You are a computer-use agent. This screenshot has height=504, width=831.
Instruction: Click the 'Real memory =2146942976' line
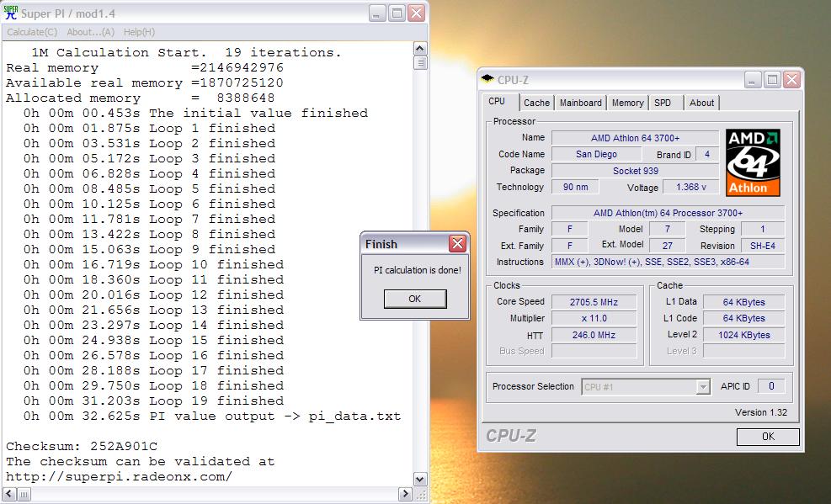[x=145, y=68]
